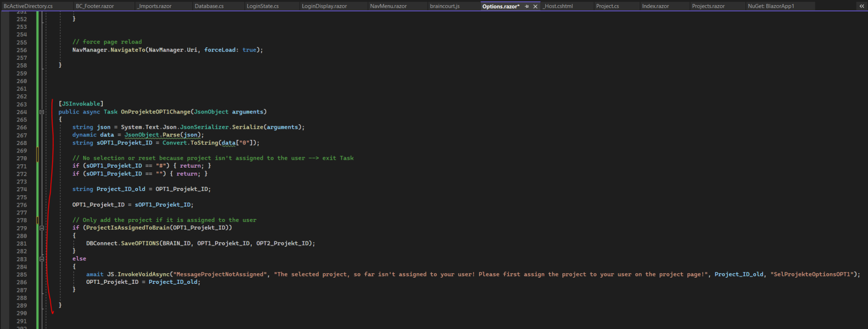Collapse the else block near line 283

[x=42, y=258]
